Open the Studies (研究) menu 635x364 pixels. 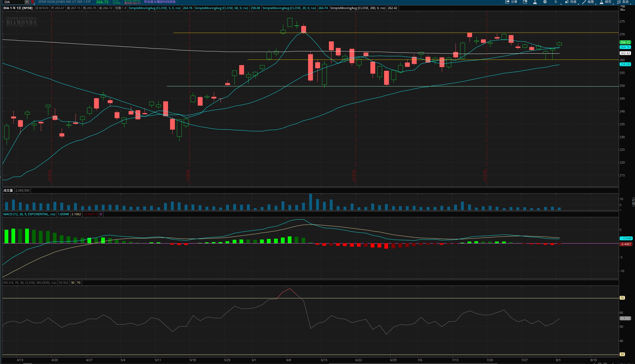[606, 2]
